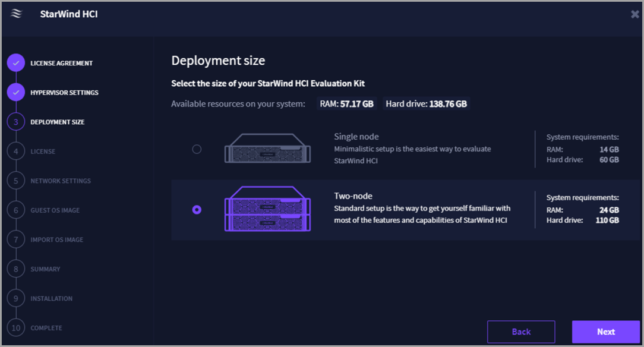This screenshot has width=644, height=347.
Task: Click the License Agreement checkmark step icon
Action: pyautogui.click(x=16, y=63)
